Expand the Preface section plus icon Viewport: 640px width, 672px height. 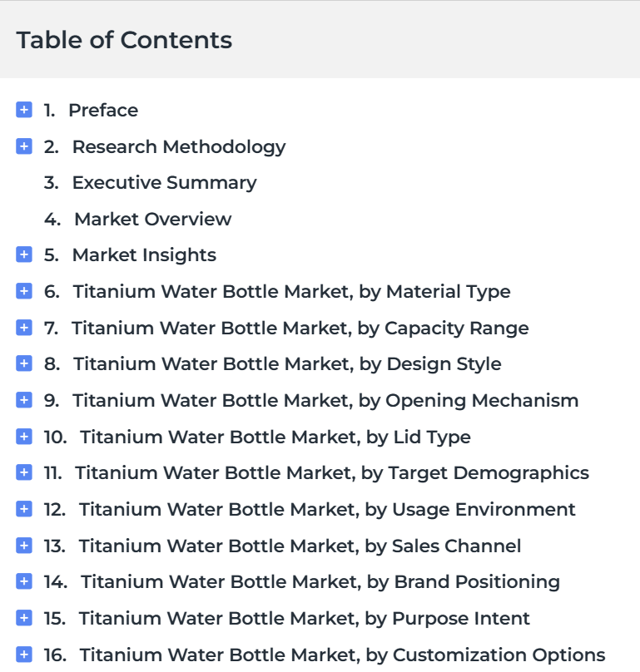click(24, 110)
